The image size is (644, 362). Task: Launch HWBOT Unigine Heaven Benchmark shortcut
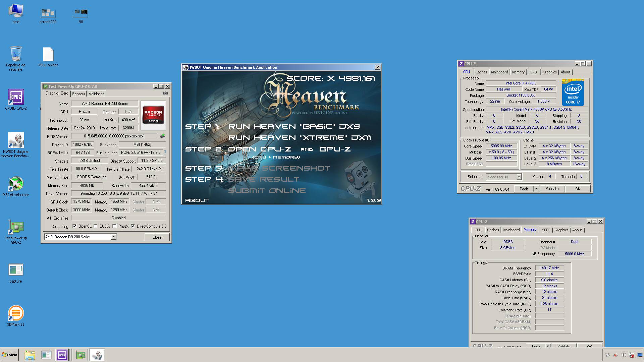16,145
